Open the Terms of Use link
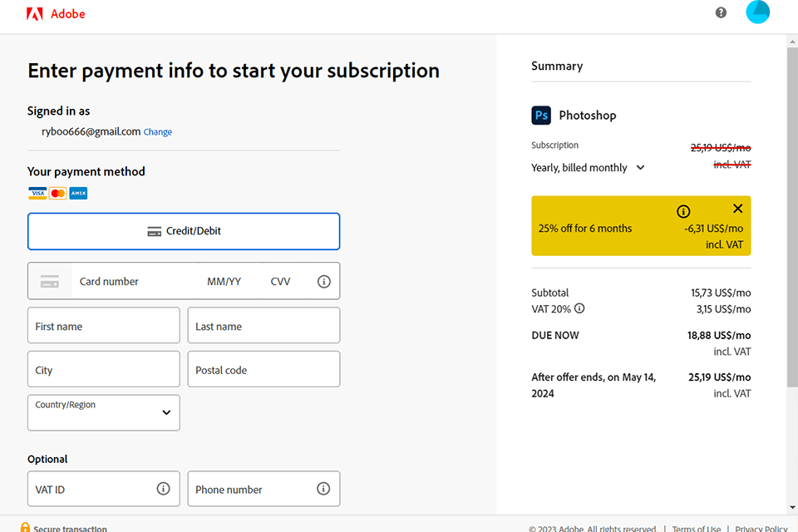The image size is (798, 532). tap(696, 529)
